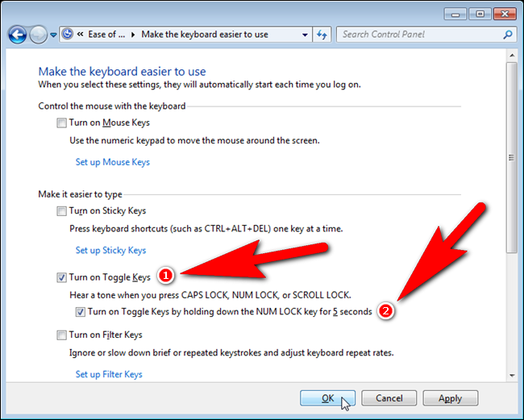This screenshot has width=524, height=420.
Task: Select the 'Ease of ...' breadcrumb segment
Action: (x=106, y=34)
